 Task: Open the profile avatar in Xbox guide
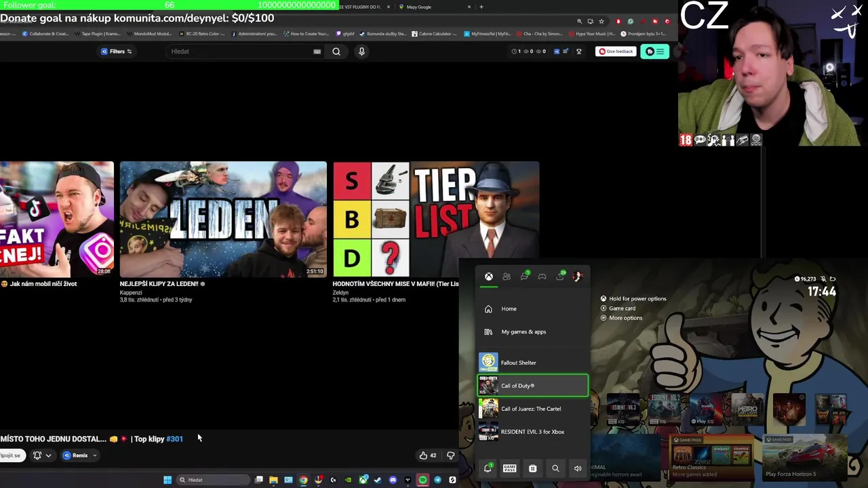pos(578,277)
